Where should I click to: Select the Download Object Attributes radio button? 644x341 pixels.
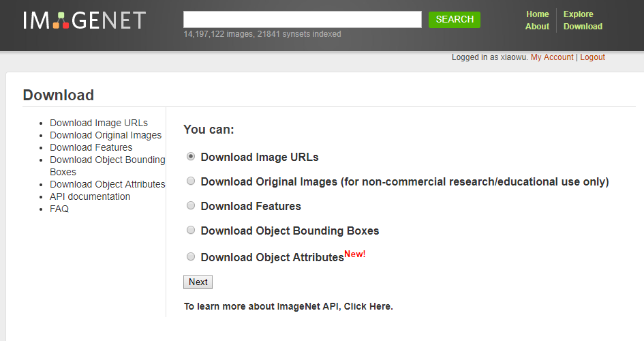click(191, 257)
